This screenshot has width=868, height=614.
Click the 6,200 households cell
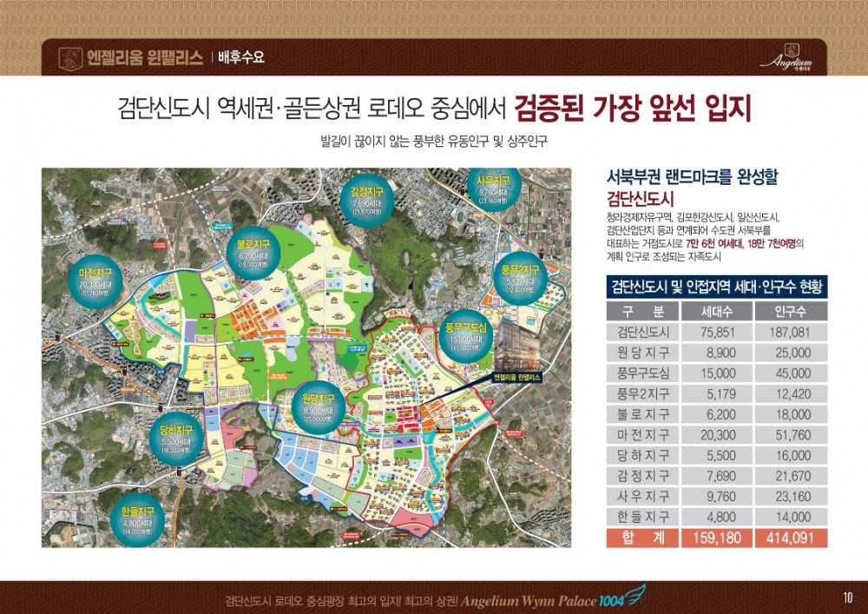pos(717,414)
